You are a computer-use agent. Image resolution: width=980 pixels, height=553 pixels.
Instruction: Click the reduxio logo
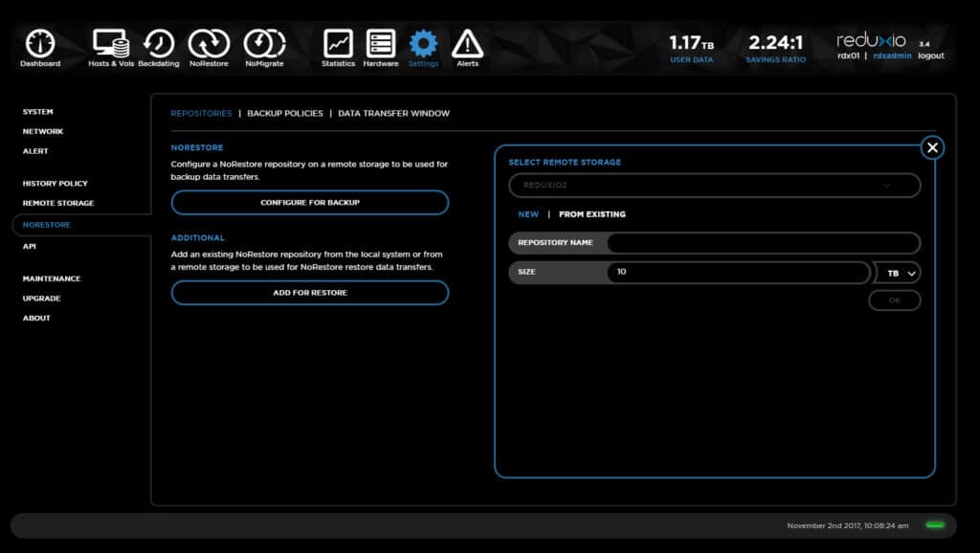pyautogui.click(x=871, y=40)
